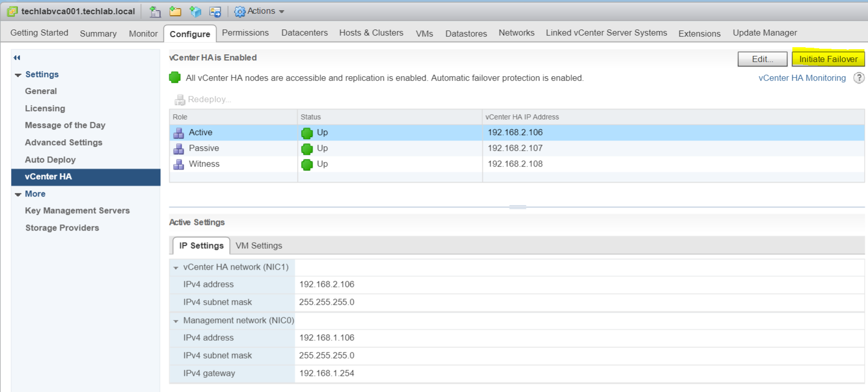The image size is (868, 392).
Task: Sort by vCenter HA IP Address column header
Action: click(673, 117)
